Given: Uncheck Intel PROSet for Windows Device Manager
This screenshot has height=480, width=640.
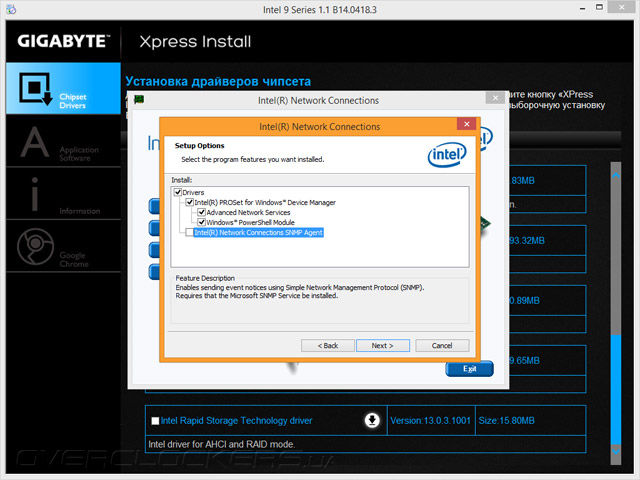Looking at the screenshot, I should pos(189,202).
